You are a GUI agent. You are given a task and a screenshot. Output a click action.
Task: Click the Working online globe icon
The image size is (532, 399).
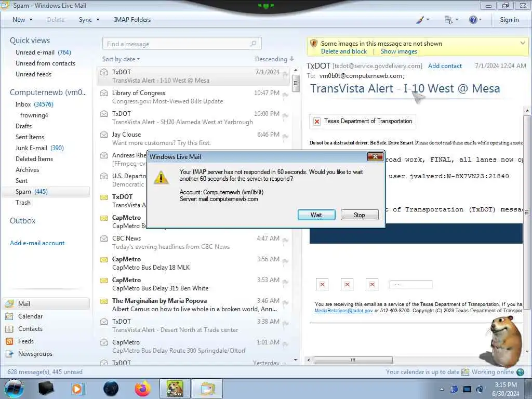(520, 372)
